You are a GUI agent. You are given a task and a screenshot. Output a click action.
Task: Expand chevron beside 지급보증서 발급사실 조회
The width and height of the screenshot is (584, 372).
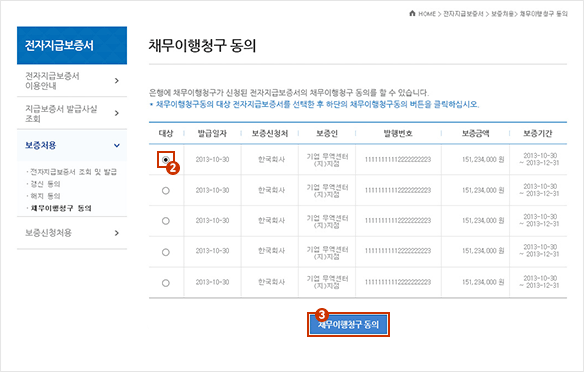pos(117,113)
